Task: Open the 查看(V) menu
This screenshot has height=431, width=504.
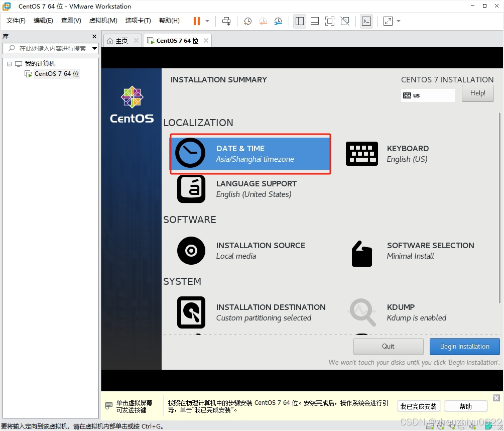Action: point(71,21)
